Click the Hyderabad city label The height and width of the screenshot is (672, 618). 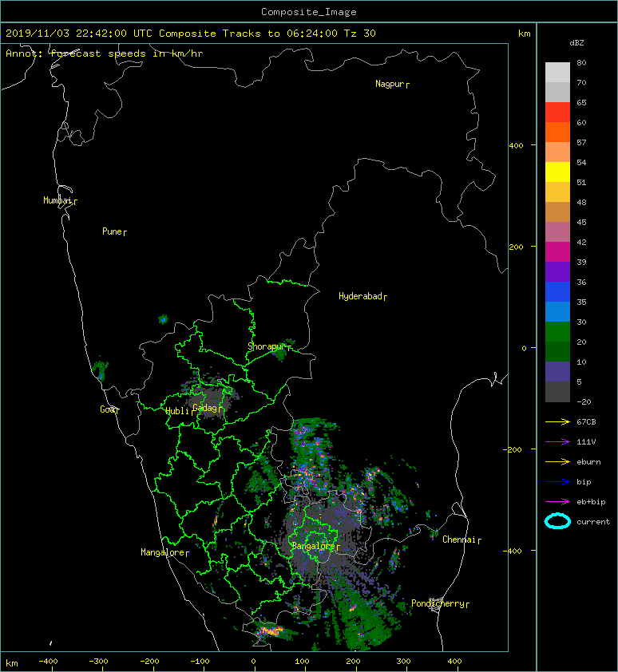(360, 296)
